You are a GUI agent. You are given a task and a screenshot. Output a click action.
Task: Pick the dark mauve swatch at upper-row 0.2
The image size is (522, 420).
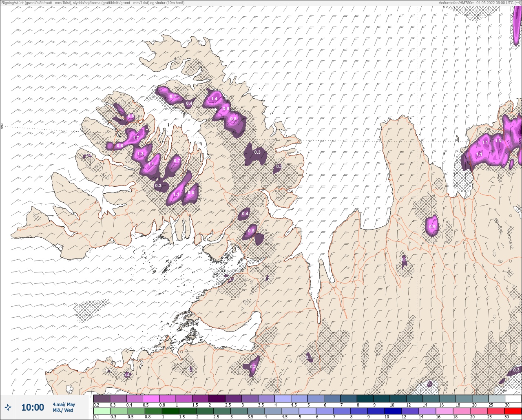102,398
